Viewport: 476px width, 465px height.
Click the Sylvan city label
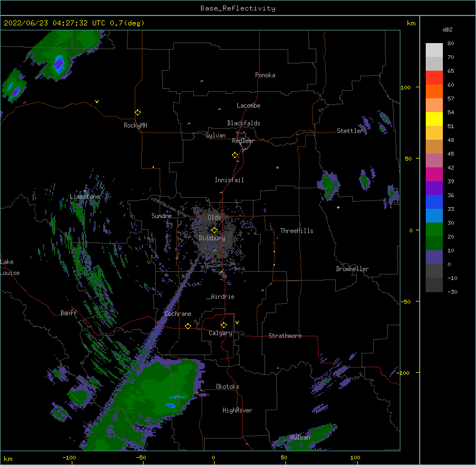pyautogui.click(x=215, y=135)
